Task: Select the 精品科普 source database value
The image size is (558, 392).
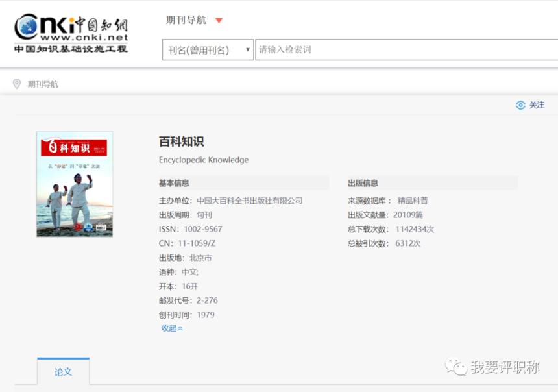Action: [x=413, y=201]
